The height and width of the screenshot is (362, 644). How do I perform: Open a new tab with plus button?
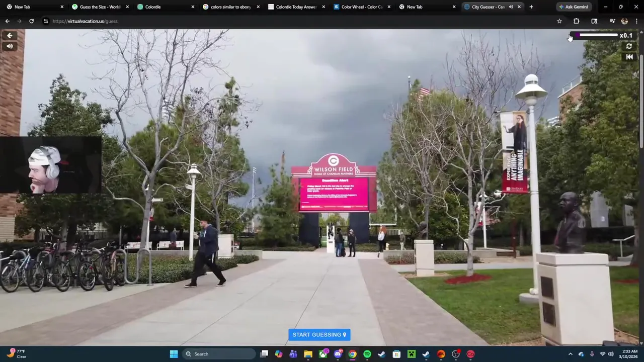531,7
